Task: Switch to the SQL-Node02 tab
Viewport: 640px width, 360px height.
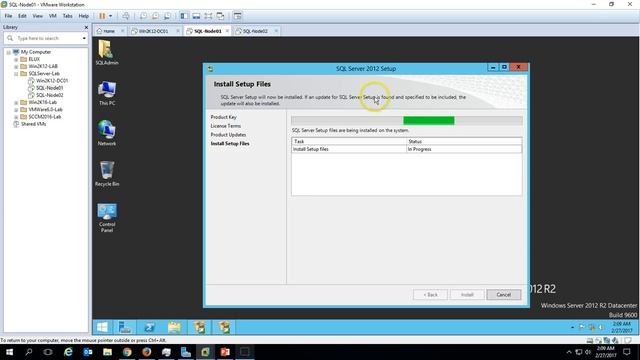Action: [255, 31]
